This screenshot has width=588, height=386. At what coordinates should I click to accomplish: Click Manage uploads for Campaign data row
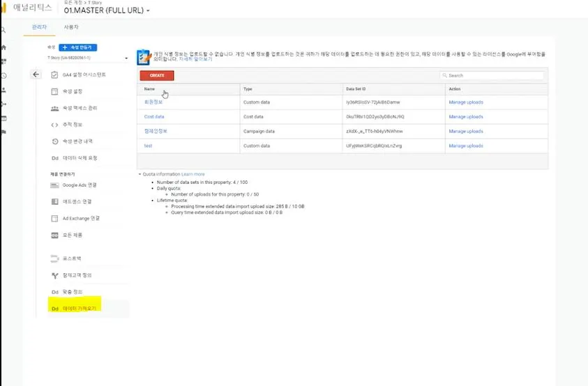click(x=466, y=132)
